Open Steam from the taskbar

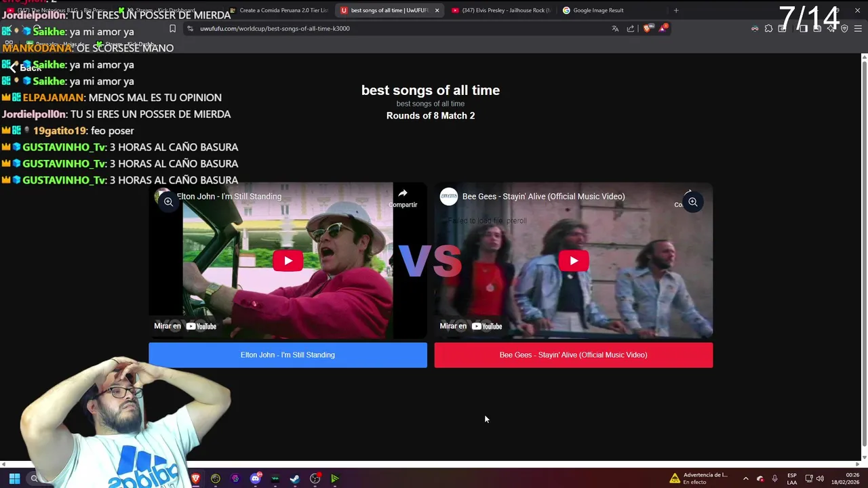coord(295,479)
